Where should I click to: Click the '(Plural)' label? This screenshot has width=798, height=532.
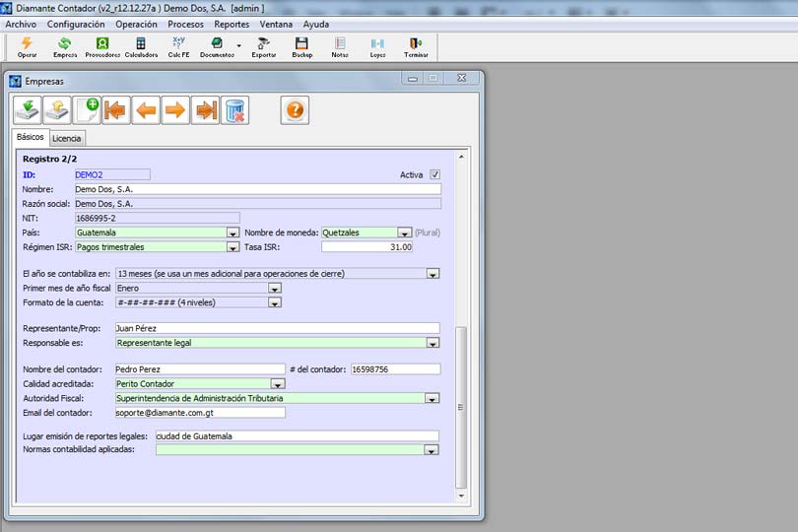pyautogui.click(x=428, y=233)
